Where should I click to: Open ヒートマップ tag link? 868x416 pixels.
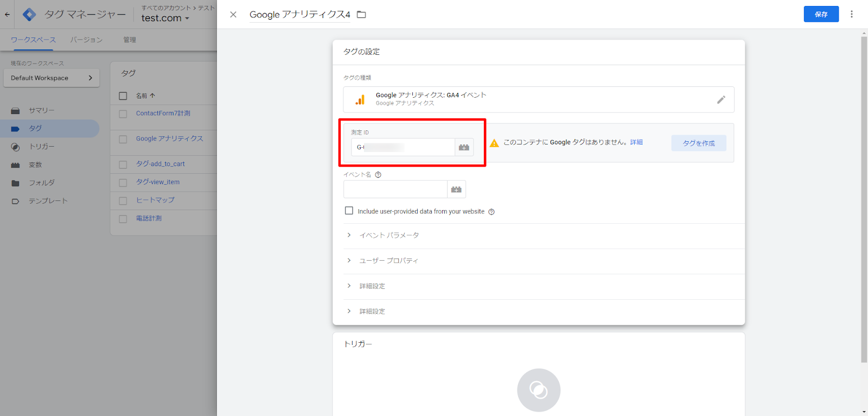155,200
